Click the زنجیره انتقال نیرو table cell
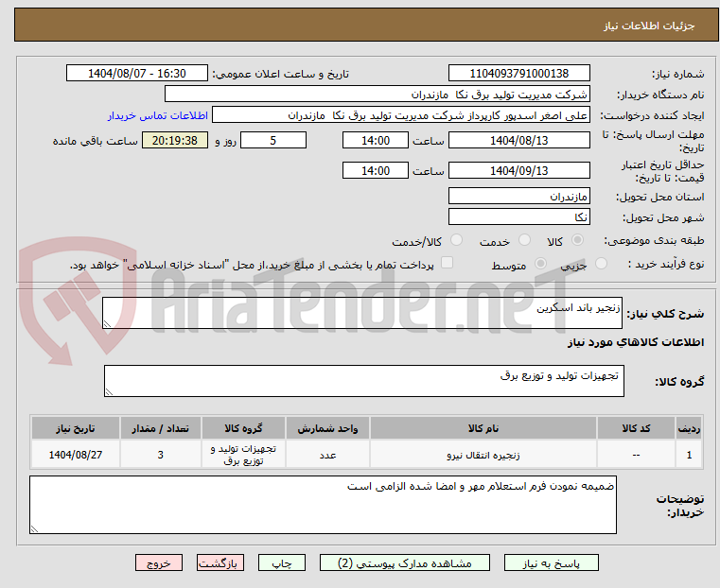Screen dimensions: 720x588 point(483,455)
